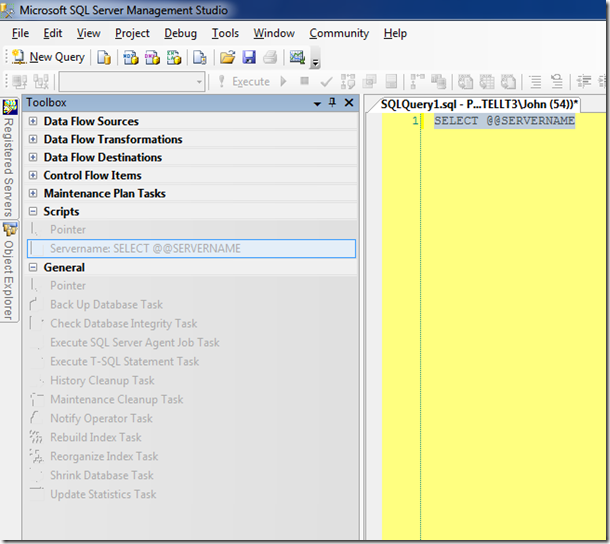Screen dimensions: 610x544
Task: Select the SQLQuery1.sql document tab
Action: (x=479, y=104)
